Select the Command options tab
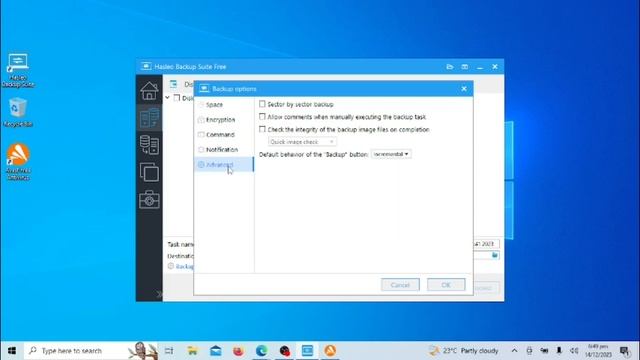Screen dimensions: 640x360 pyautogui.click(x=224, y=134)
